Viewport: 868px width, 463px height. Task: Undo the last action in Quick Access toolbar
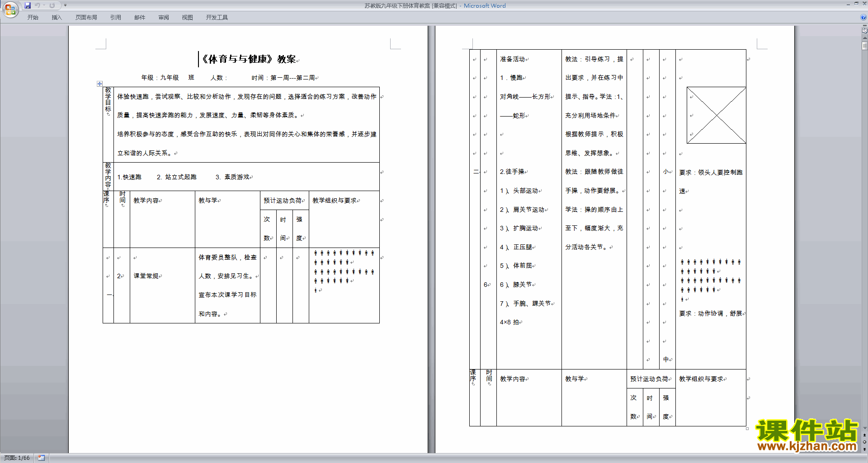[38, 5]
